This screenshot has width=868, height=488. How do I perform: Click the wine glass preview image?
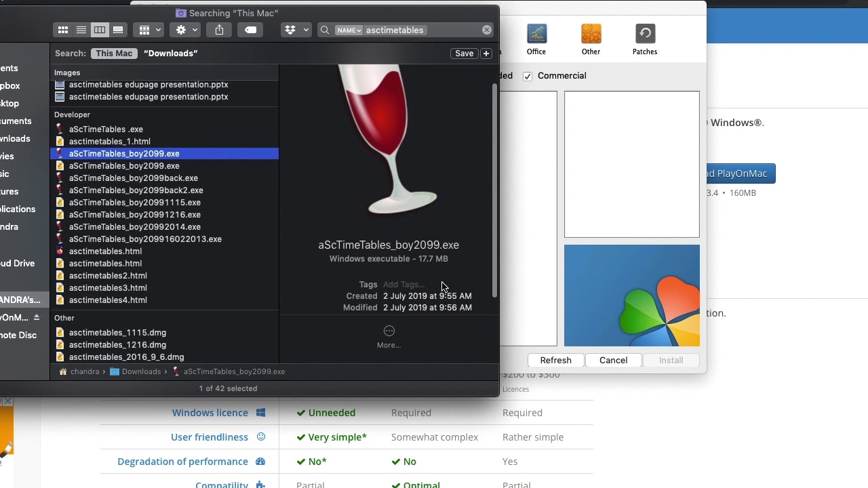coord(389,139)
